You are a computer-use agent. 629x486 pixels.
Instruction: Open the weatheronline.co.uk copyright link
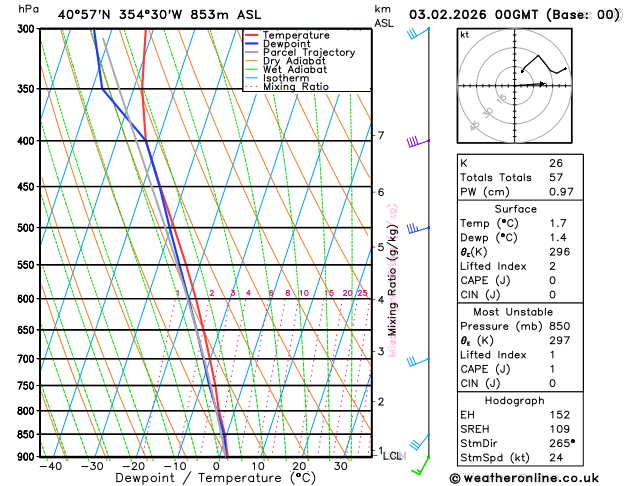point(524,478)
